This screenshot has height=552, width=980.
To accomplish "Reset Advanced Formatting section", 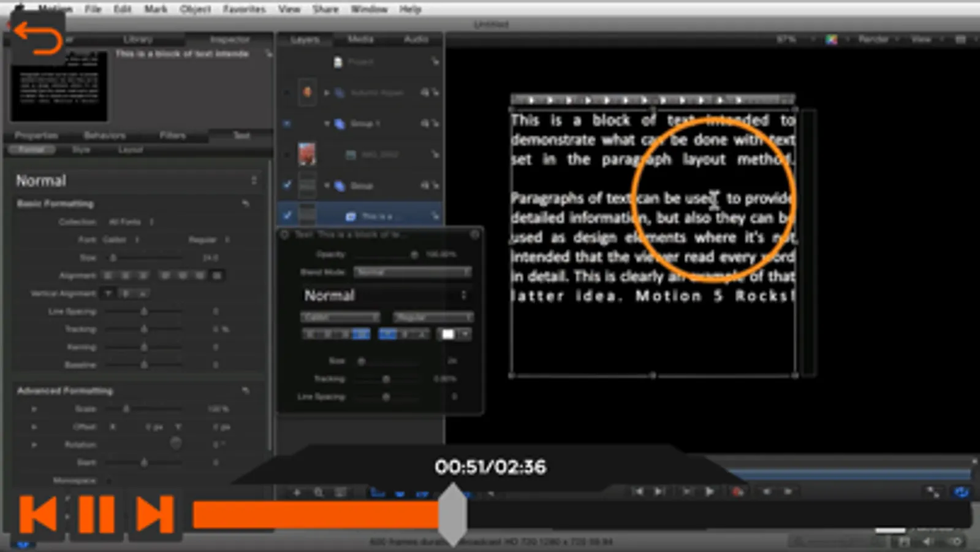I will tap(246, 390).
